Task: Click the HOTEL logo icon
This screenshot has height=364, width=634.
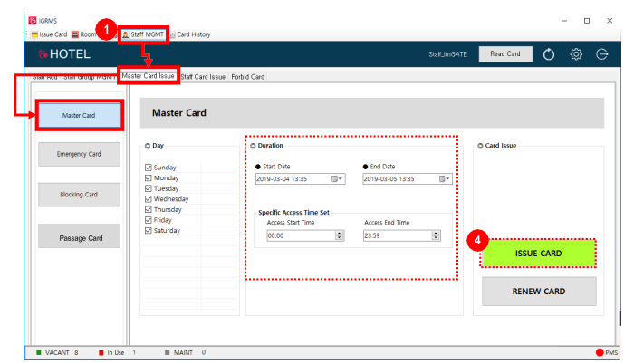Action: click(x=43, y=53)
